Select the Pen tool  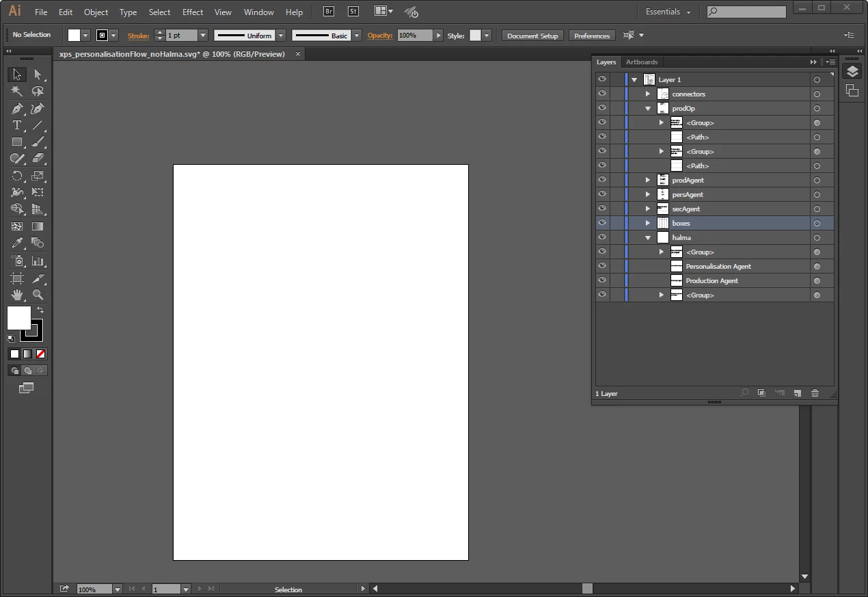(x=17, y=108)
